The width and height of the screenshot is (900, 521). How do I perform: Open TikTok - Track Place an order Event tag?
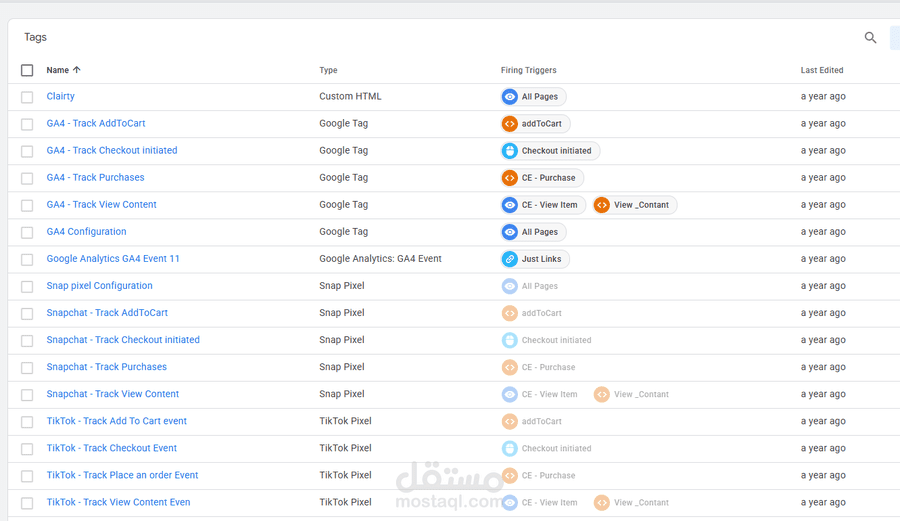(122, 475)
